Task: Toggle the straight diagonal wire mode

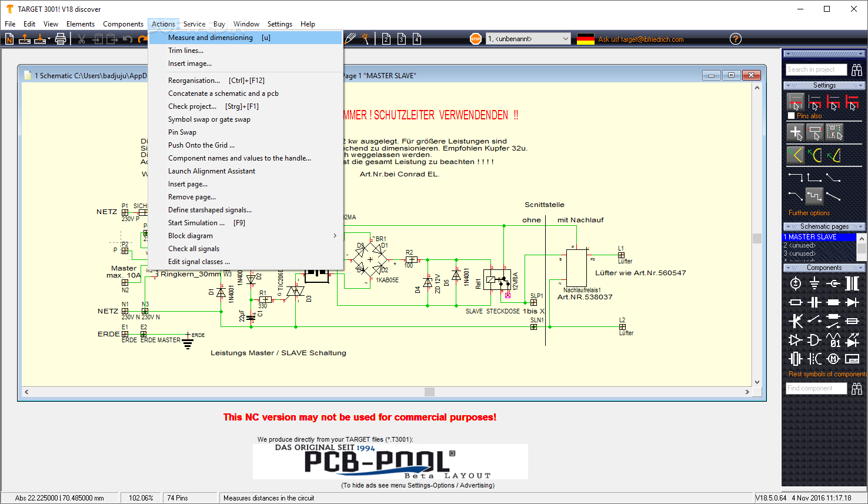Action: pyautogui.click(x=833, y=195)
